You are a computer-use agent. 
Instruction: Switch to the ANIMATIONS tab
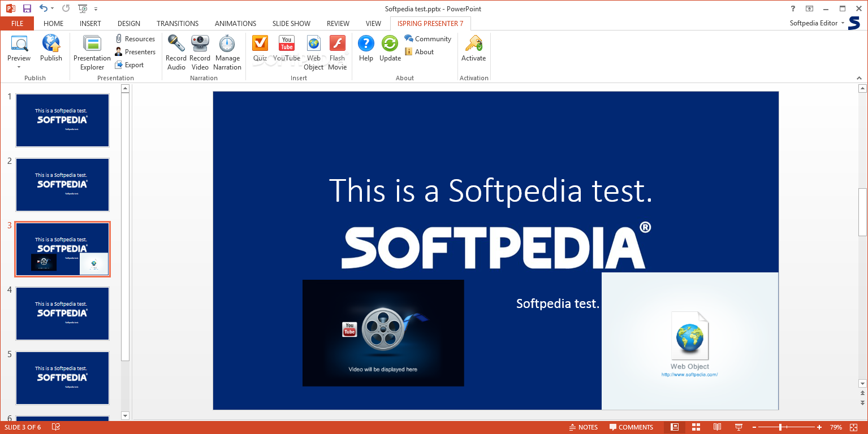pyautogui.click(x=235, y=24)
